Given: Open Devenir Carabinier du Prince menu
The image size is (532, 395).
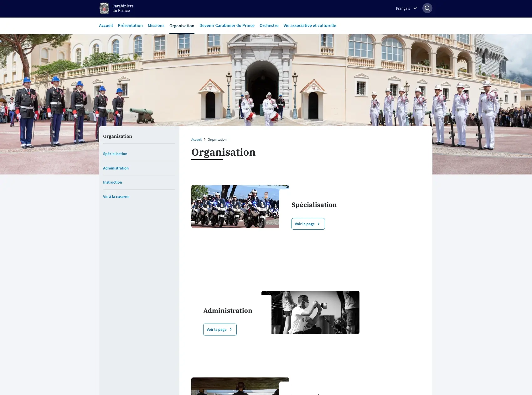Looking at the screenshot, I should tap(227, 26).
